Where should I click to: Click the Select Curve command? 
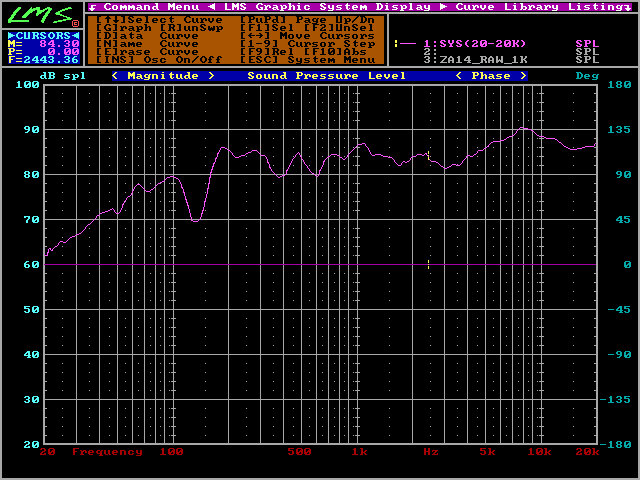pos(160,20)
